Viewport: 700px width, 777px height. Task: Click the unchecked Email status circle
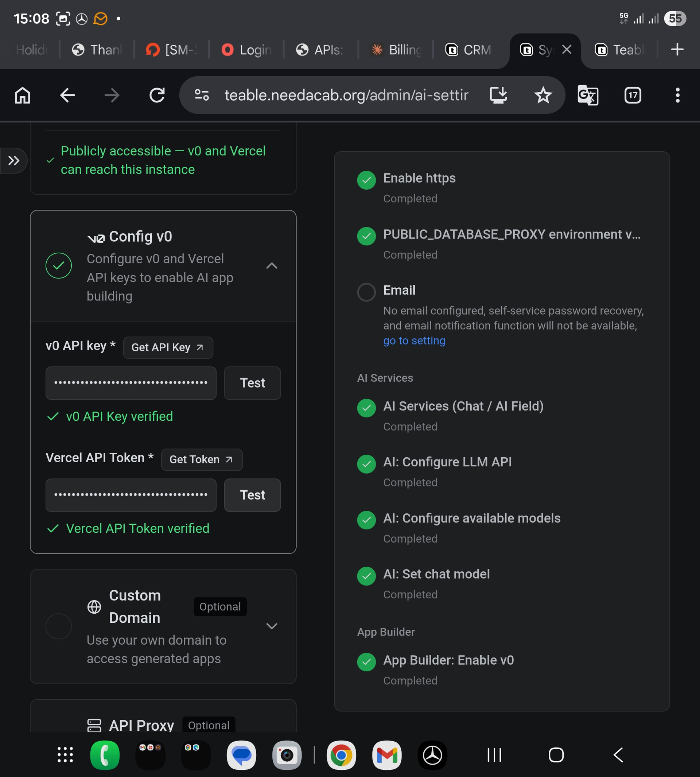pyautogui.click(x=366, y=292)
